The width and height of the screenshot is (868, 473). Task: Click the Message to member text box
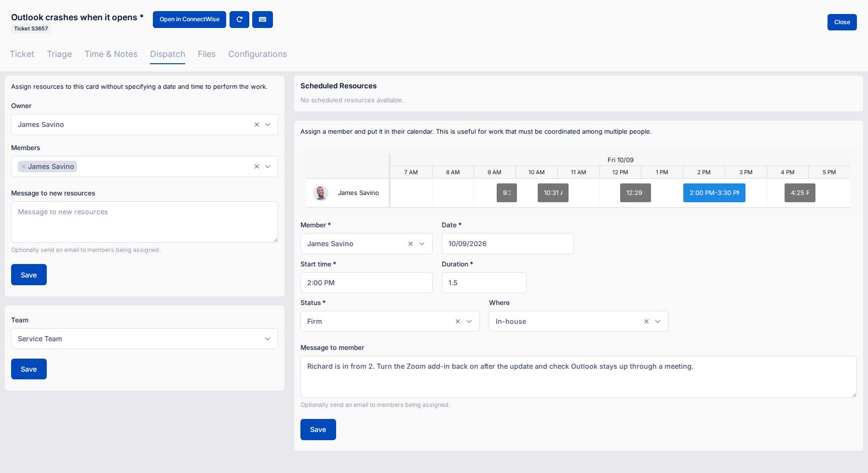(x=579, y=377)
